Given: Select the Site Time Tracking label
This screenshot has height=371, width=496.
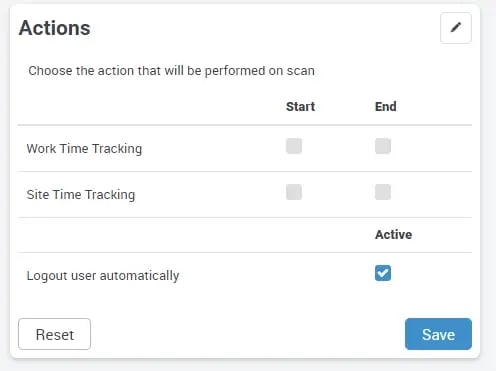Looking at the screenshot, I should pos(81,195).
